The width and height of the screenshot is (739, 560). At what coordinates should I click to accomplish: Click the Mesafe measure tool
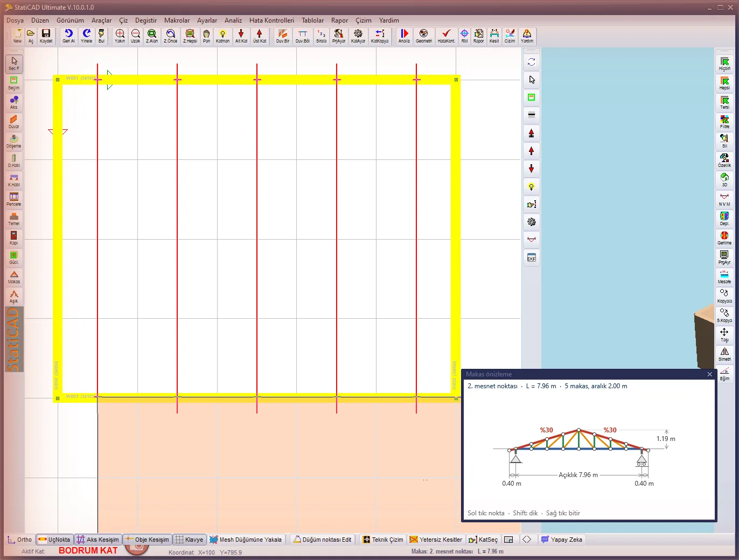coord(724,277)
